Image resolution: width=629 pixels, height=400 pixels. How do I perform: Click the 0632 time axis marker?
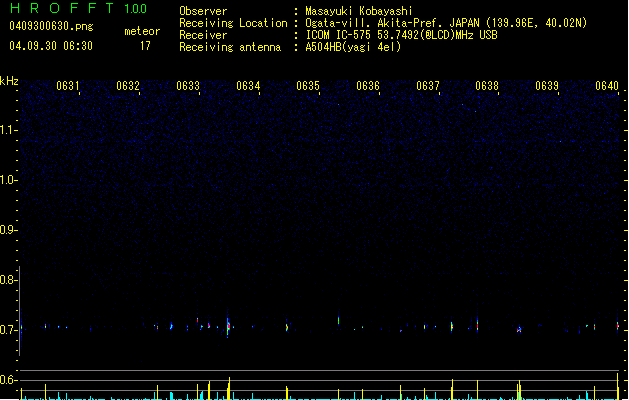[128, 86]
